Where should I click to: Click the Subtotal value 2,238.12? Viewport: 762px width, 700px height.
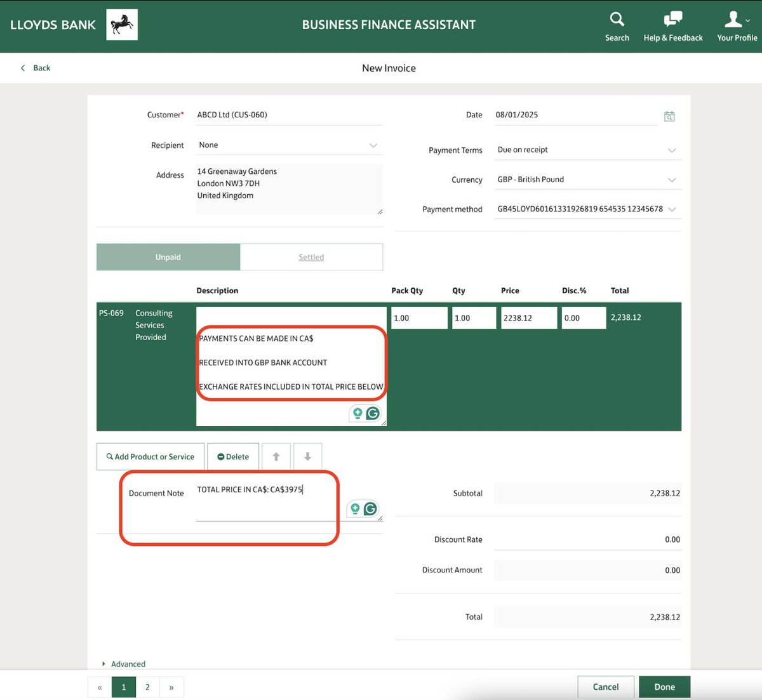587,493
